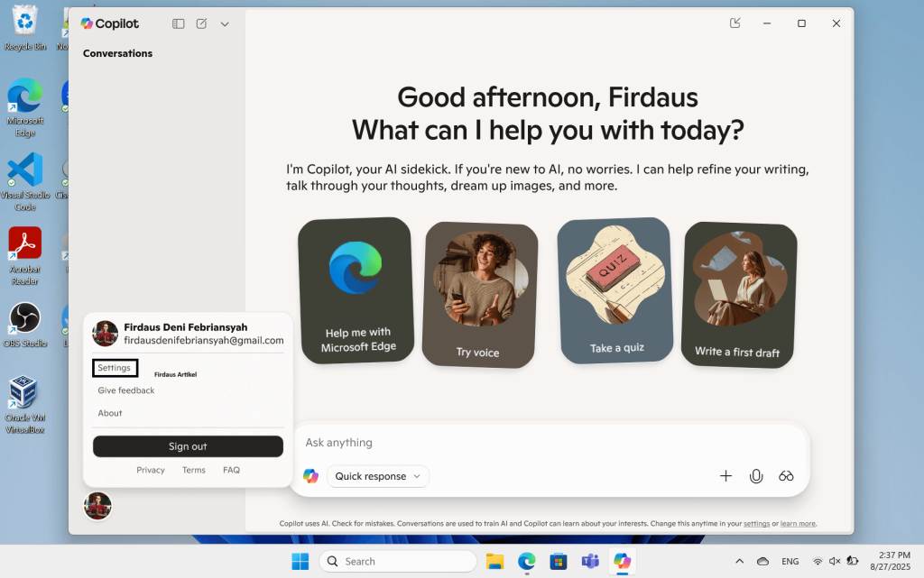Open Microsoft Edge from the taskbar
The height and width of the screenshot is (578, 924).
pos(527,562)
